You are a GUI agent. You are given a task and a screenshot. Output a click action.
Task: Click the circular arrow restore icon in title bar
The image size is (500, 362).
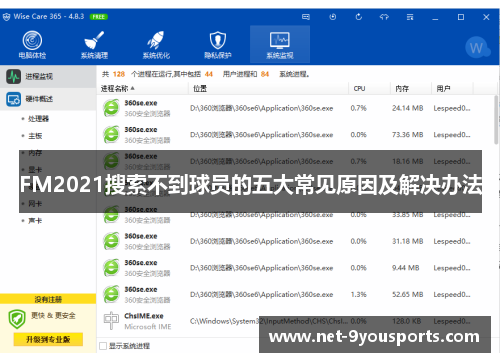[x=359, y=17]
